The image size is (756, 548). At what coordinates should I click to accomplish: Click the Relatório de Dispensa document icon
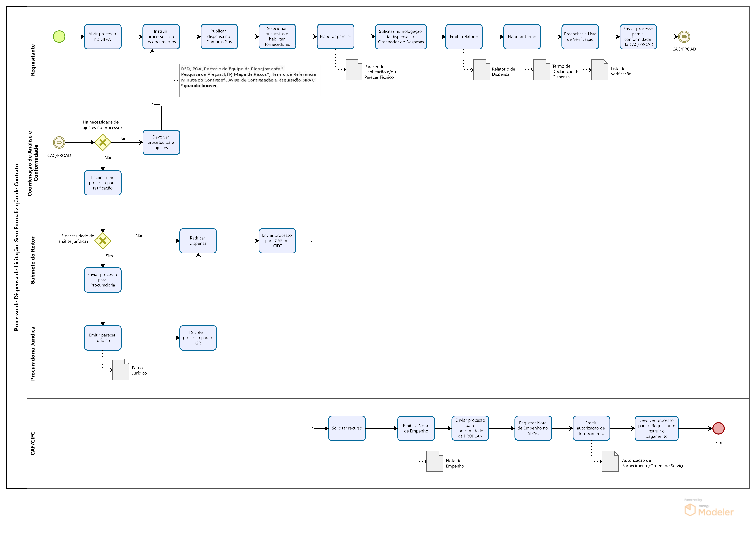481,70
